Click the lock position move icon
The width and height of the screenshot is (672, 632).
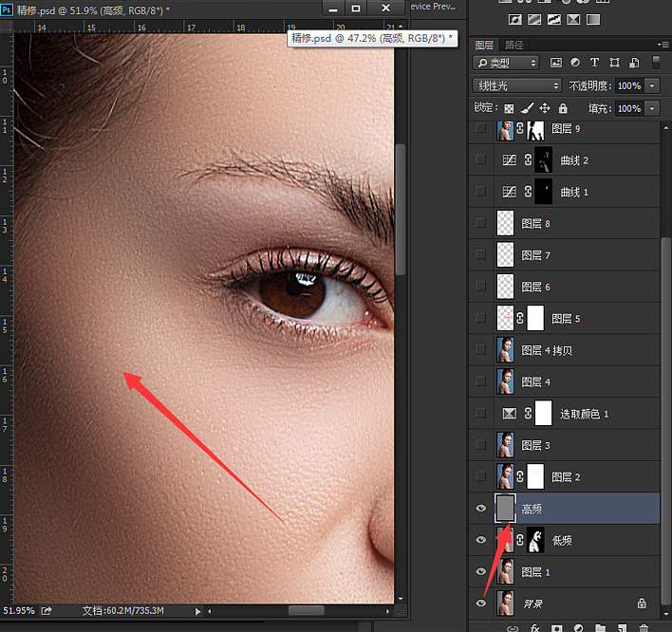tap(545, 108)
